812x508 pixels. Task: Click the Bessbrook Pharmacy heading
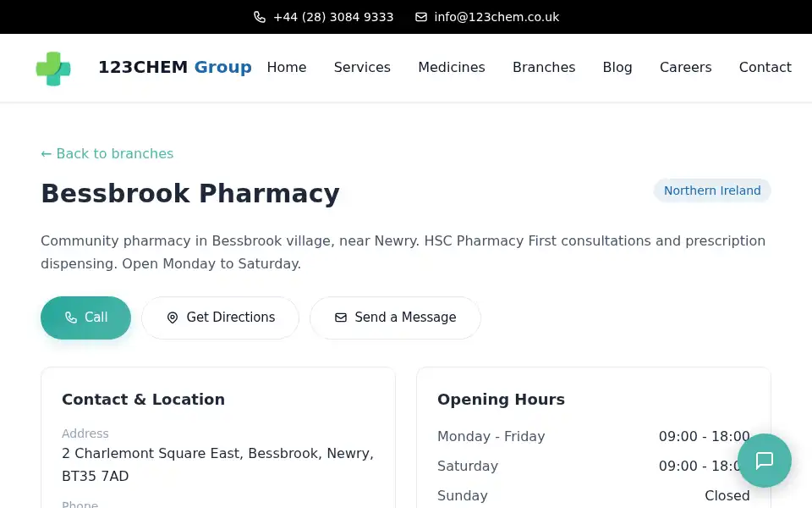point(190,193)
